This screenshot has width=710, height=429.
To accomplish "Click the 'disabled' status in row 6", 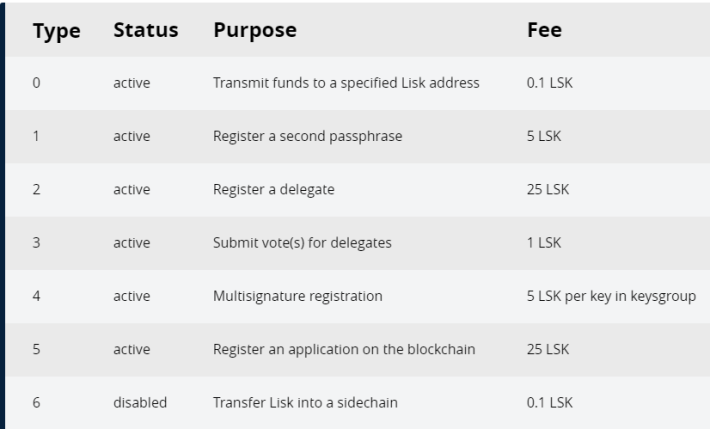I will tap(140, 403).
